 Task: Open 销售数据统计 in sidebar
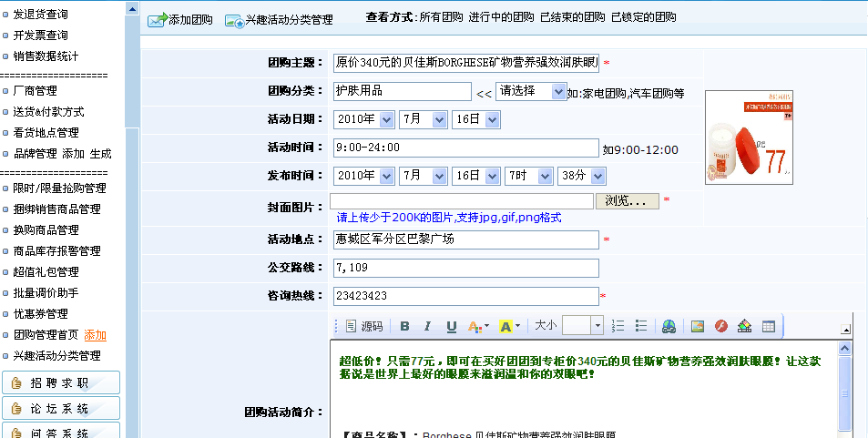46,56
